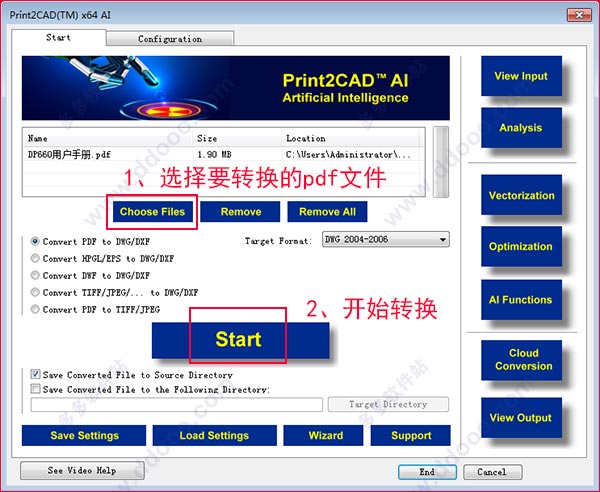The width and height of the screenshot is (600, 492).
Task: Open AI Functions
Action: [521, 300]
